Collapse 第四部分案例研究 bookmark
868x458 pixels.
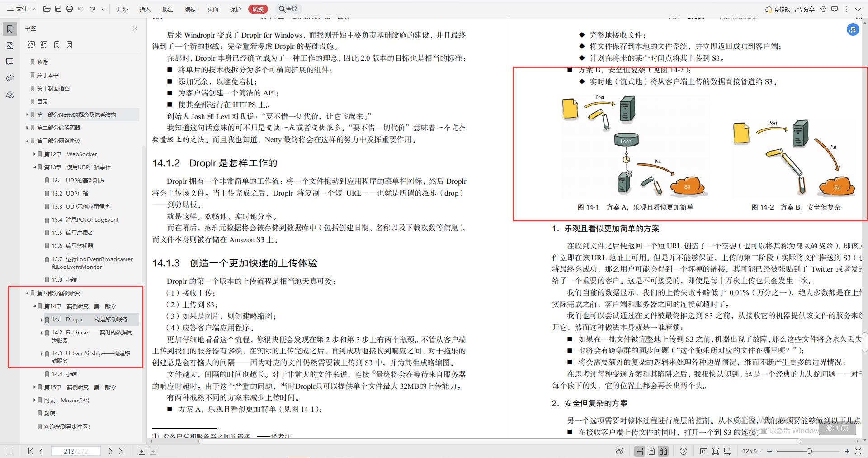27,293
